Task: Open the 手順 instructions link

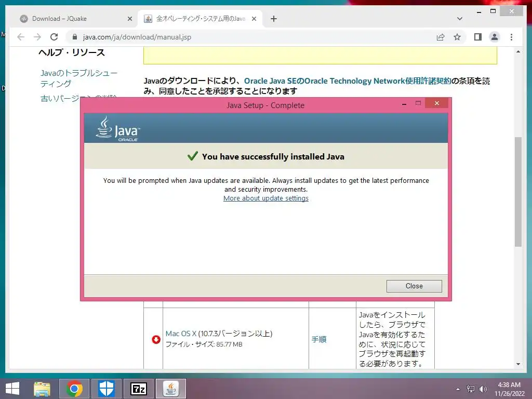Action: coord(319,339)
